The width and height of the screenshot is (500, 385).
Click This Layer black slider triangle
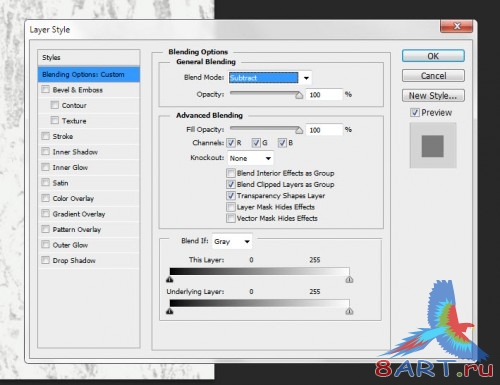(x=170, y=279)
